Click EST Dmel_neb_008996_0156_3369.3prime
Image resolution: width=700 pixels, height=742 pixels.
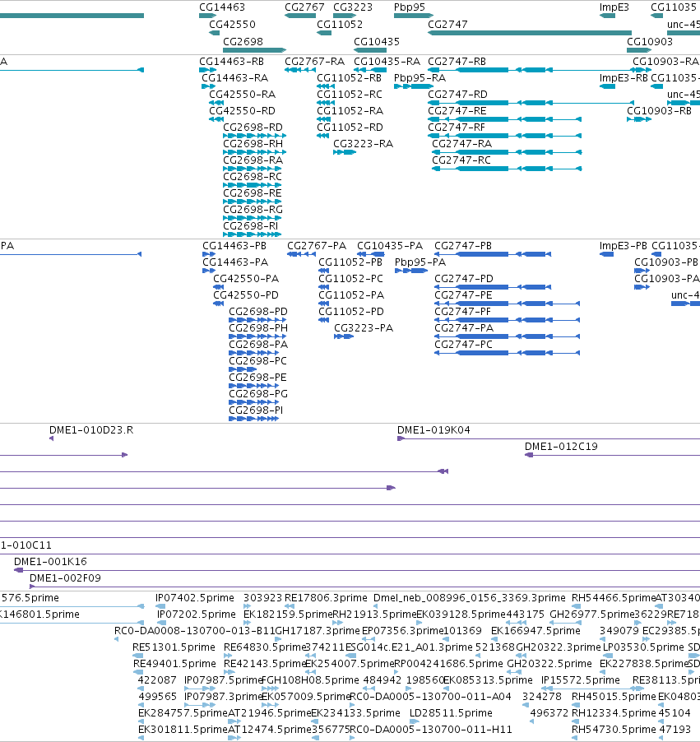tap(469, 598)
